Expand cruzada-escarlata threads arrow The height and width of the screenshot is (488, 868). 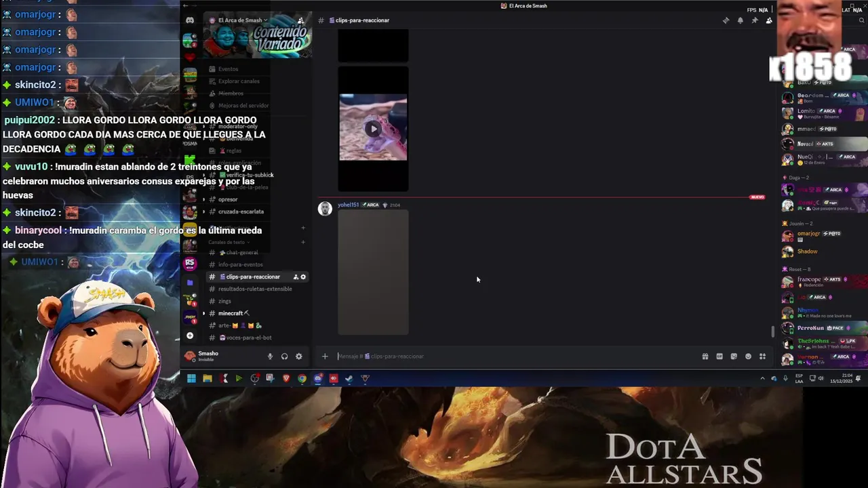[x=204, y=211]
